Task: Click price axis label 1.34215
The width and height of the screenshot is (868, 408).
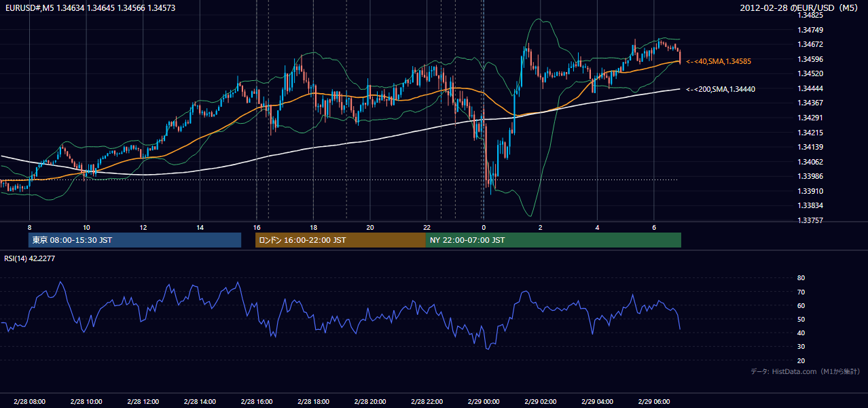Action: click(810, 133)
